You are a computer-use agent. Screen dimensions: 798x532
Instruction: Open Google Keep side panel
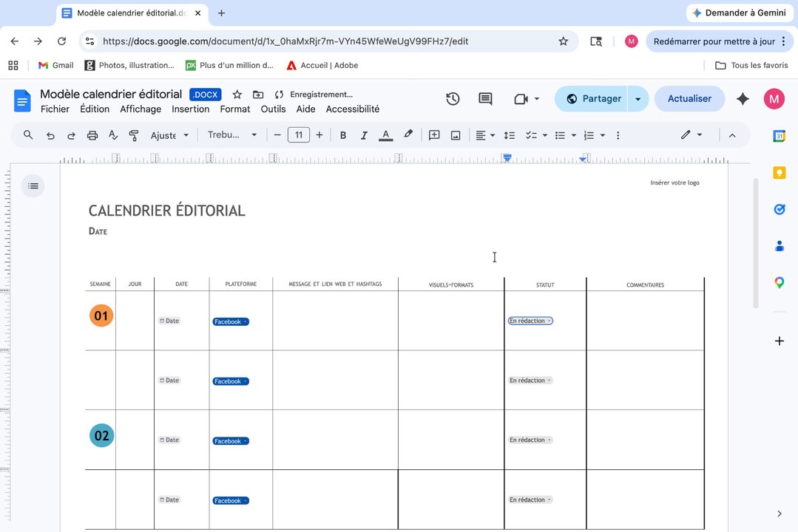780,173
